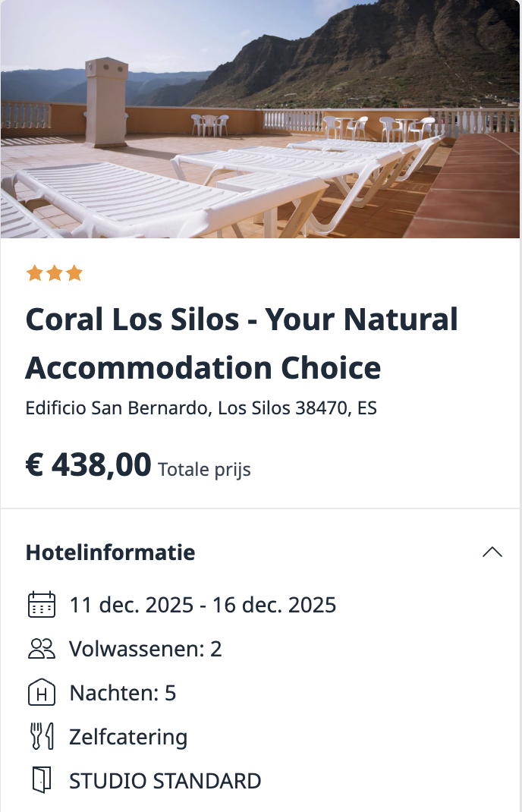Click the third star in the rating row

click(74, 272)
